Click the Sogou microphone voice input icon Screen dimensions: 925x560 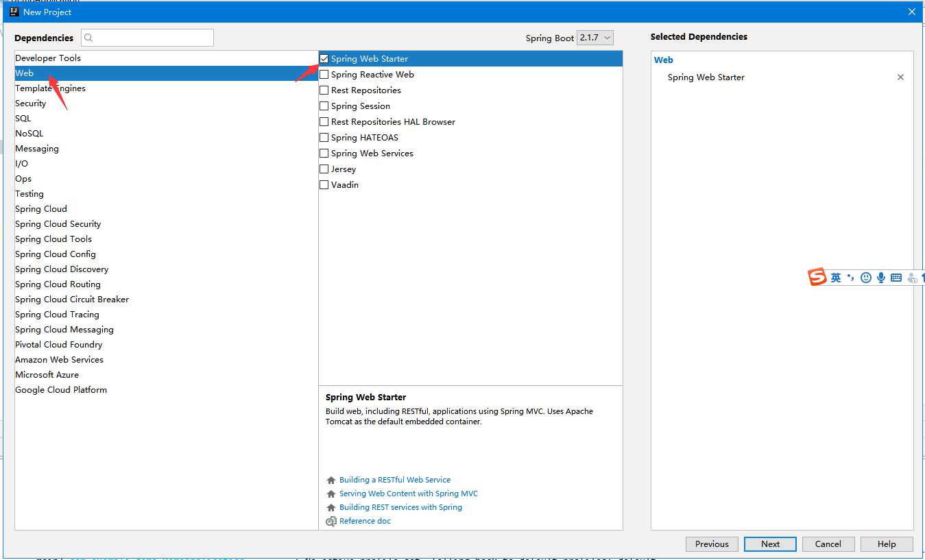[x=881, y=278]
